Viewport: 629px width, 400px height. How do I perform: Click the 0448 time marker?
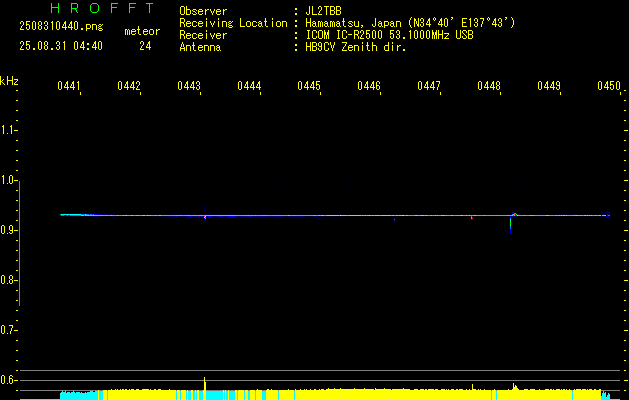point(489,86)
